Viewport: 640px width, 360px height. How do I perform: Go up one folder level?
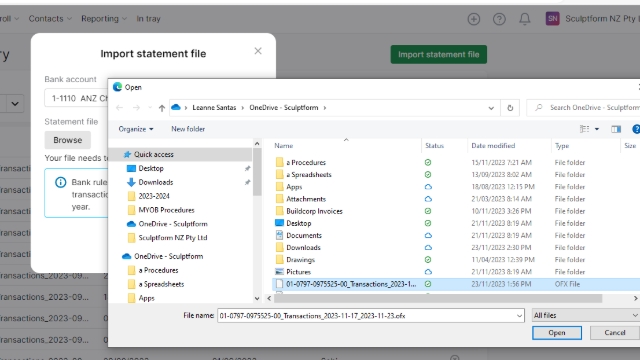162,108
